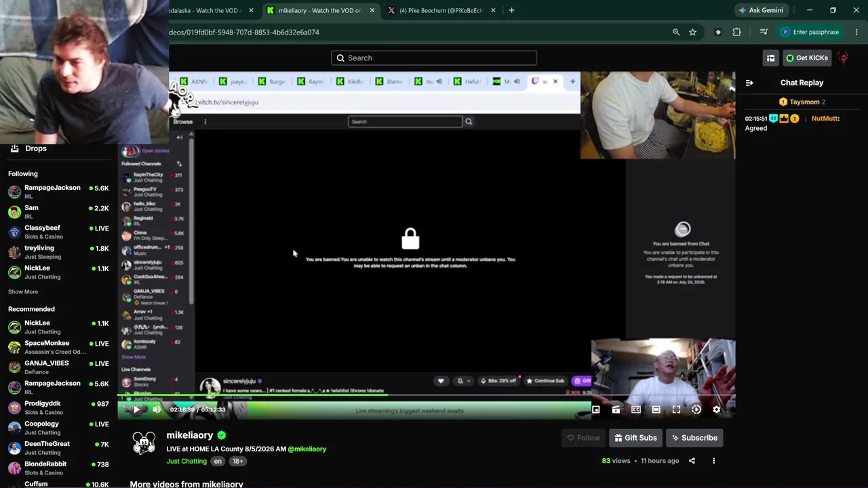Seek on the video progress bar
The height and width of the screenshot is (488, 868).
pos(426,394)
